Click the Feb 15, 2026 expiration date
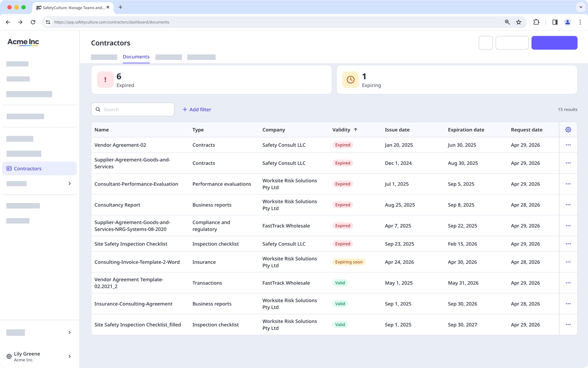 [x=462, y=244]
